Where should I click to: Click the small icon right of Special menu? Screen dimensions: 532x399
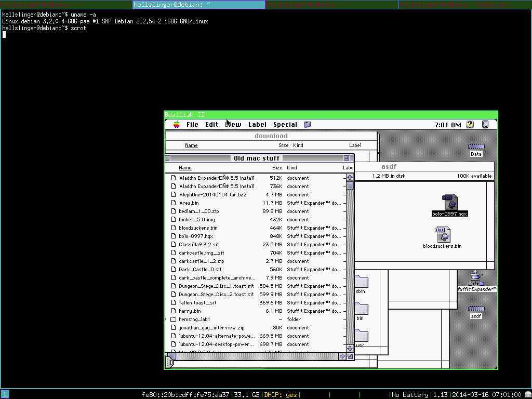point(308,125)
